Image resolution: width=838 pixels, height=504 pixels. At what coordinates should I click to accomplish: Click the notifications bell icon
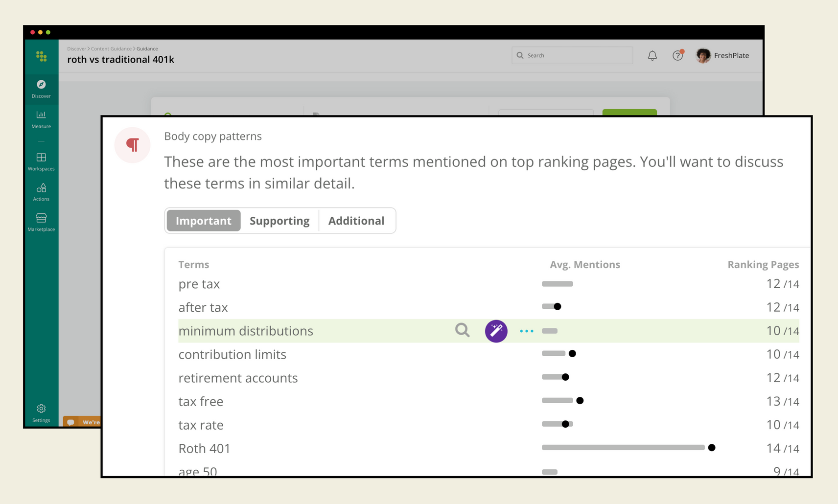pos(652,56)
